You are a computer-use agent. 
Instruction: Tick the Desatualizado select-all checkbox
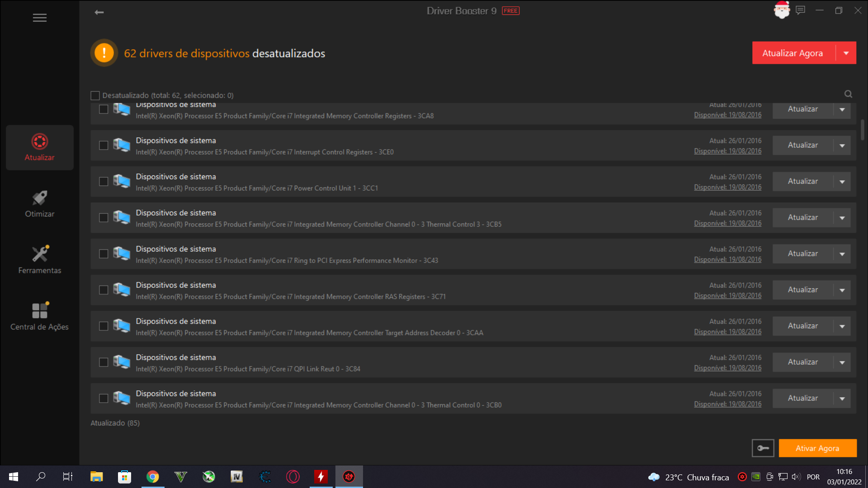tap(95, 95)
